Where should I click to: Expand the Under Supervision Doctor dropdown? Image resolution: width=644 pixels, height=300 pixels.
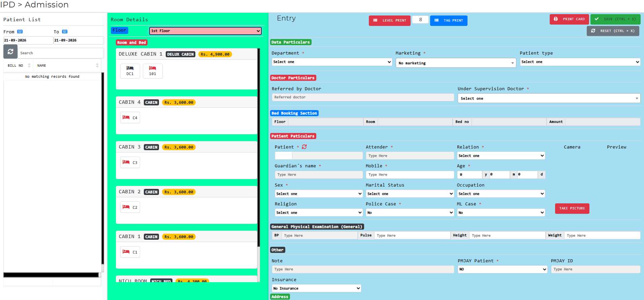click(x=549, y=98)
